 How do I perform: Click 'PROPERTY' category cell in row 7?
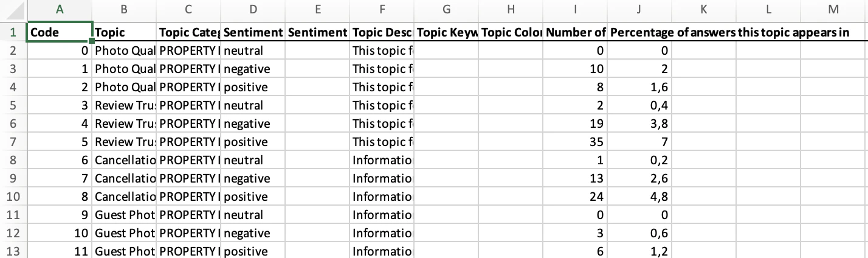point(188,142)
